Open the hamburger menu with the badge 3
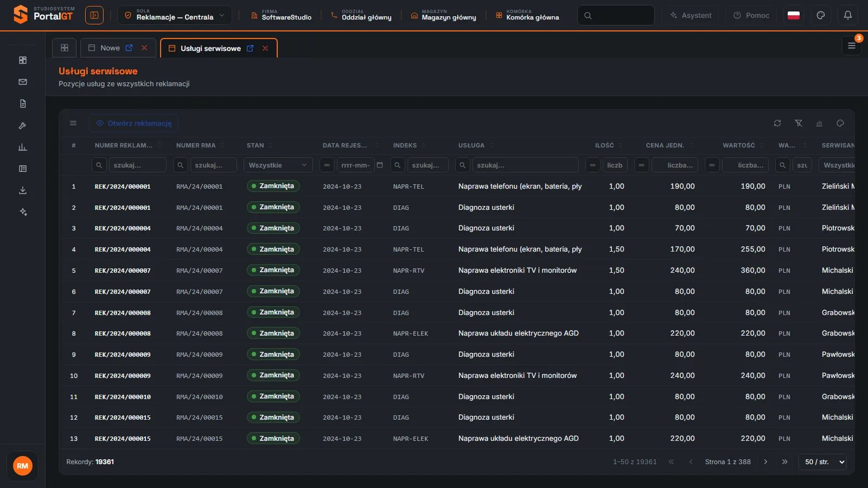The width and height of the screenshot is (868, 488). point(852,46)
